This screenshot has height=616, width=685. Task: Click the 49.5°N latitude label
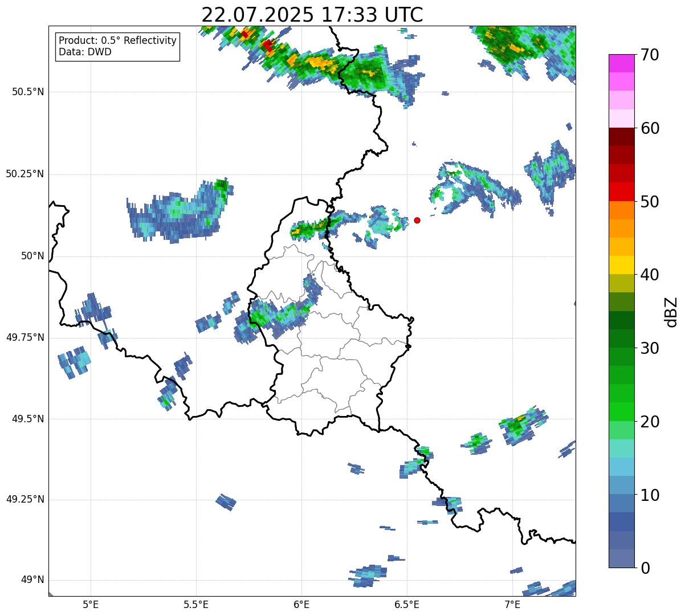click(x=28, y=419)
